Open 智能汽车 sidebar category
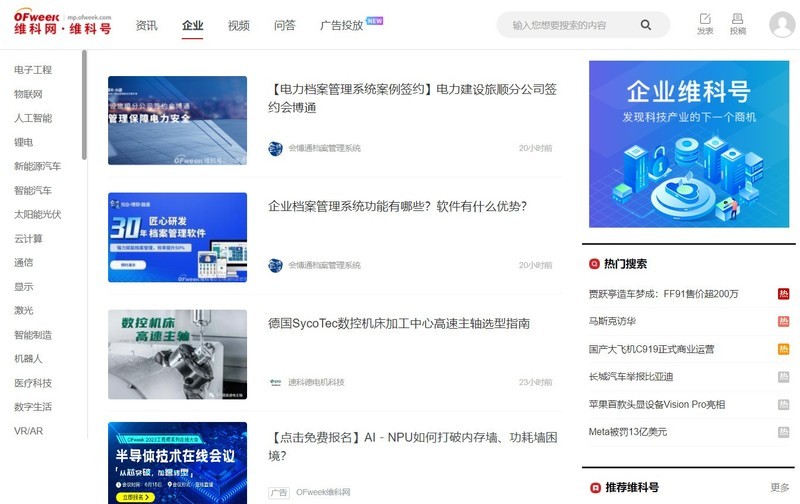 [33, 191]
